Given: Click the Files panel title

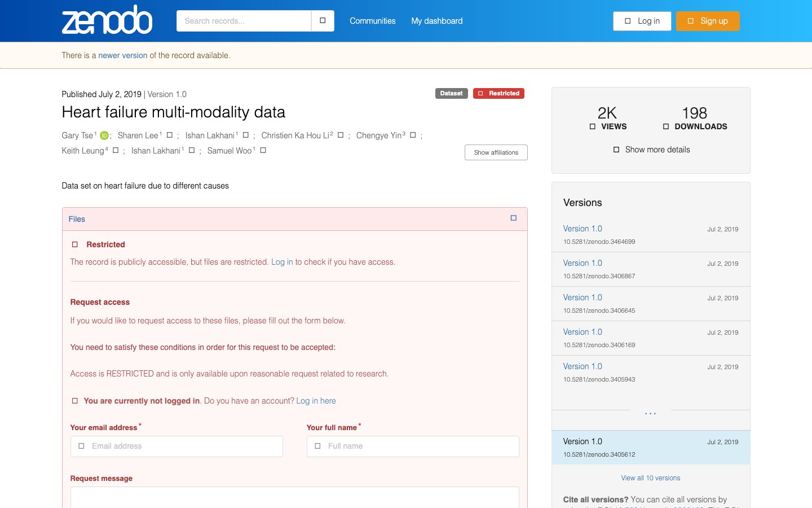Looking at the screenshot, I should click(x=77, y=219).
